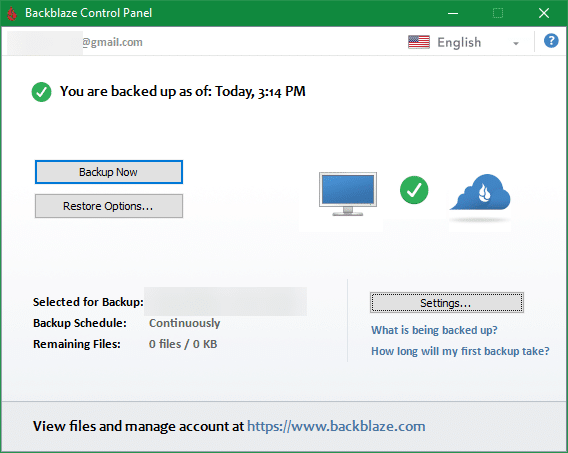Click the '0 files / 0 KB' value
Viewport: 568px width, 453px height.
(183, 344)
